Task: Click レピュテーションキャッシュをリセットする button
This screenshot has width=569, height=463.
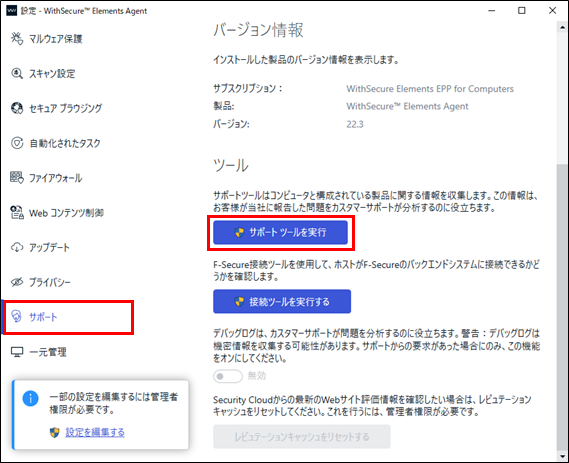Action: click(x=302, y=437)
